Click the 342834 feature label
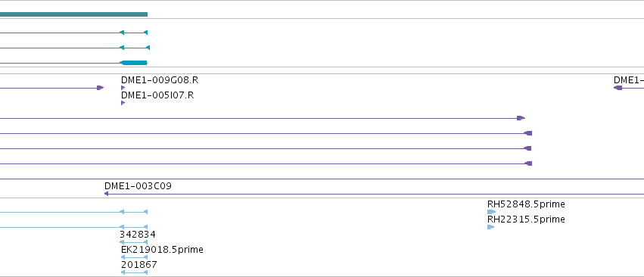 point(138,235)
